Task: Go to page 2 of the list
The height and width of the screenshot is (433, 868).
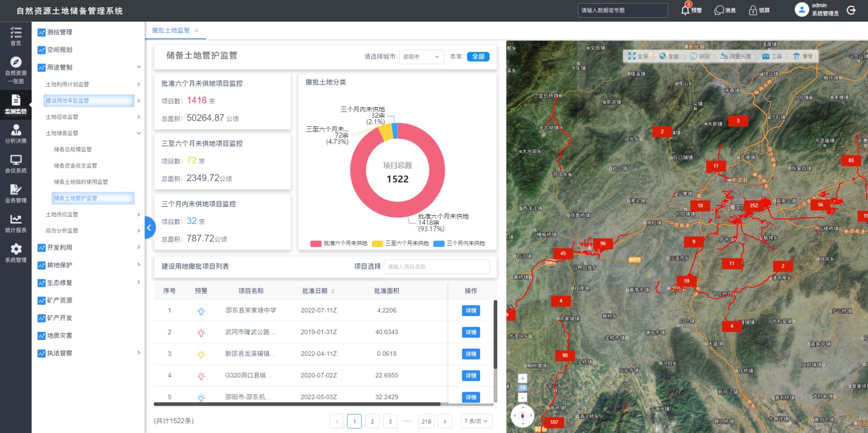Action: pos(372,421)
